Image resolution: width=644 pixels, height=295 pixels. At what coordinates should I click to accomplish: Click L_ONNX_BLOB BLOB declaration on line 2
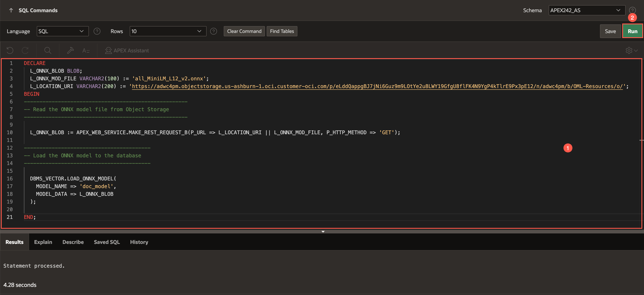[56, 71]
